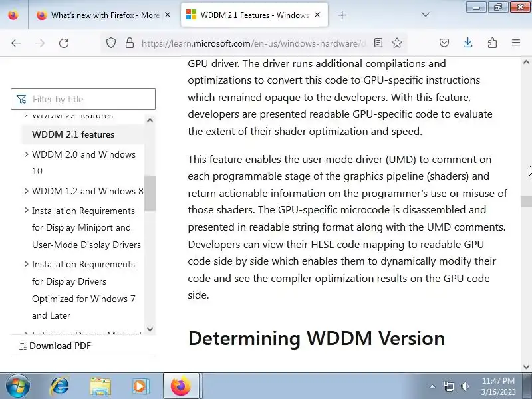This screenshot has width=532, height=399.
Task: Select the WDDM 2.1 Features tab
Action: pyautogui.click(x=254, y=15)
